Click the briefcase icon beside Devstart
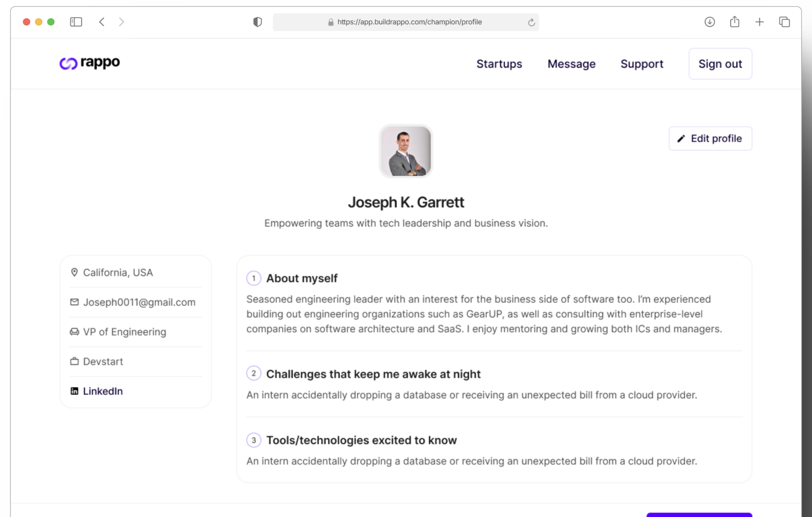 (x=74, y=361)
